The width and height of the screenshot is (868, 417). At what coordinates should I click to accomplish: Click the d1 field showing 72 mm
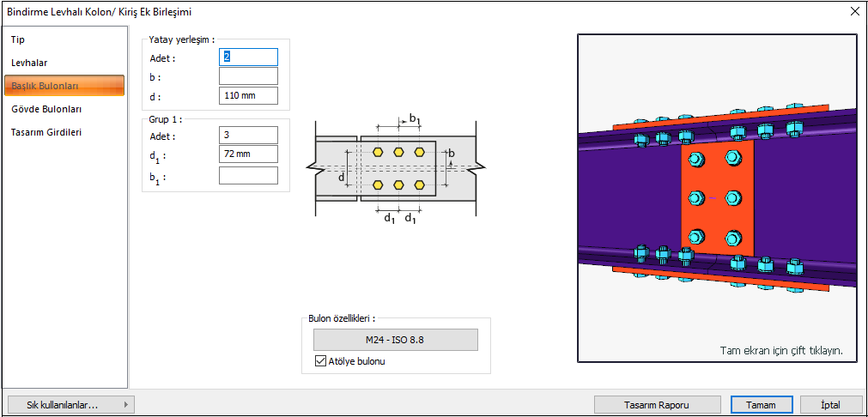coord(248,154)
